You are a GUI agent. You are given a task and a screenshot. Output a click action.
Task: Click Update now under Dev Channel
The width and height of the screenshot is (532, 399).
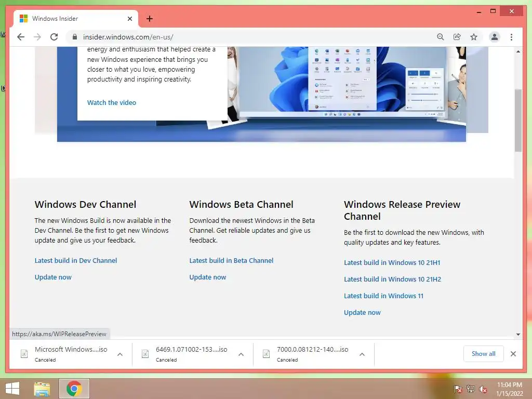pos(53,277)
